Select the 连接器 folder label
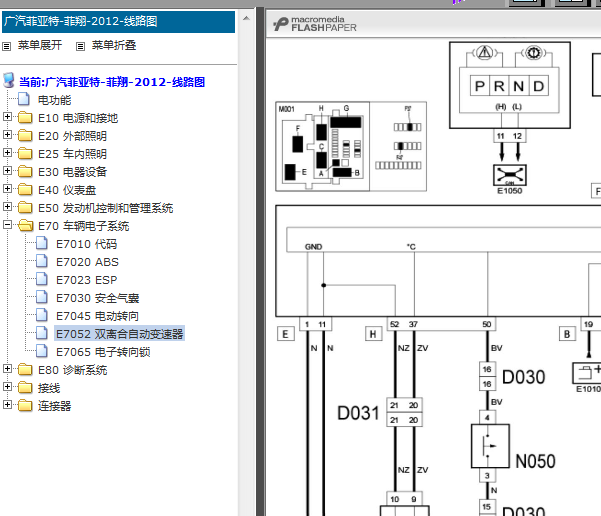 point(54,406)
